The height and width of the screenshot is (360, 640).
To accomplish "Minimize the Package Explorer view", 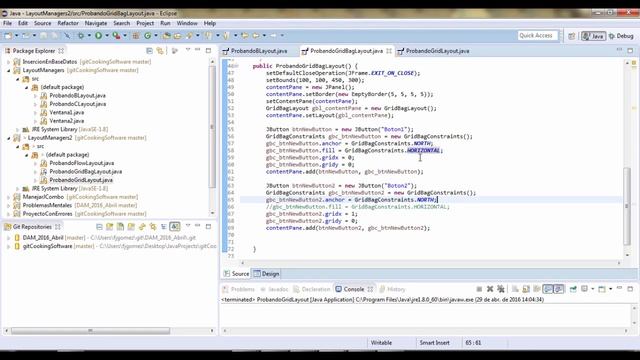I will (198, 50).
